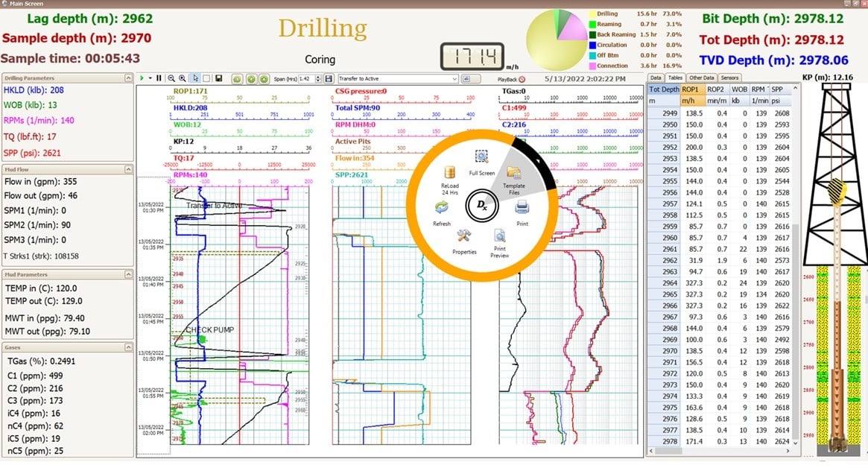Click the table row for depth 2978
Viewport: 868px width, 471px height.
pyautogui.click(x=720, y=441)
